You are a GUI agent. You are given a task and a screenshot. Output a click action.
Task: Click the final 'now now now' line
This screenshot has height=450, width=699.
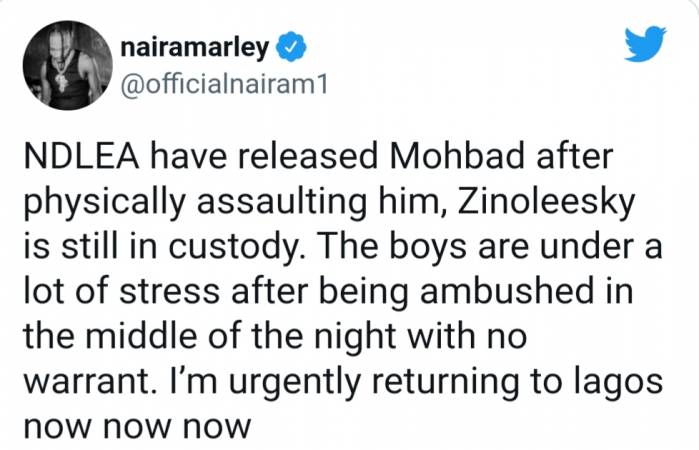[137, 427]
